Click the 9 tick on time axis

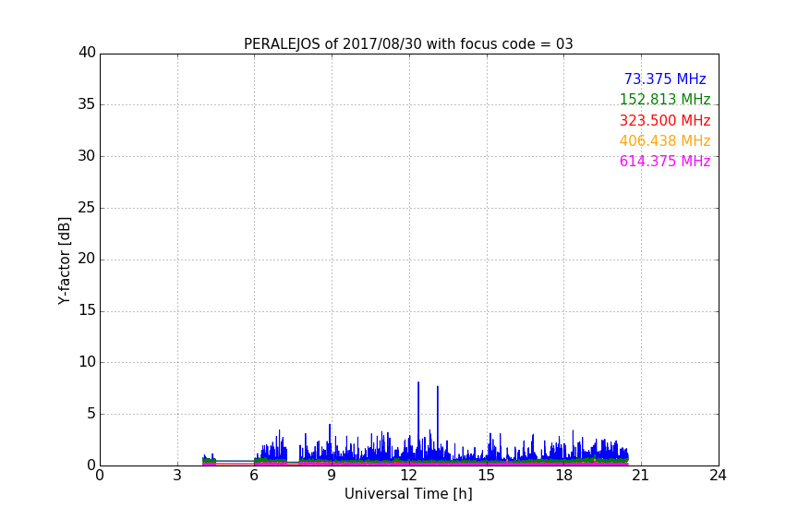332,476
